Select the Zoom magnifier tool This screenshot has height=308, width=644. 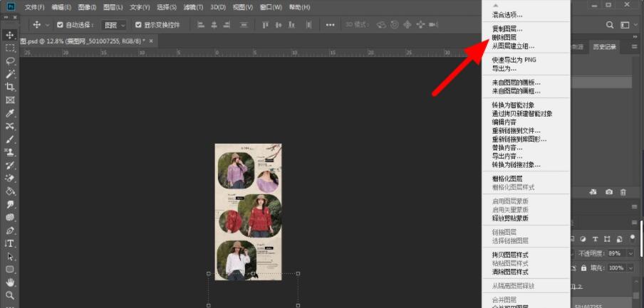tap(10, 295)
